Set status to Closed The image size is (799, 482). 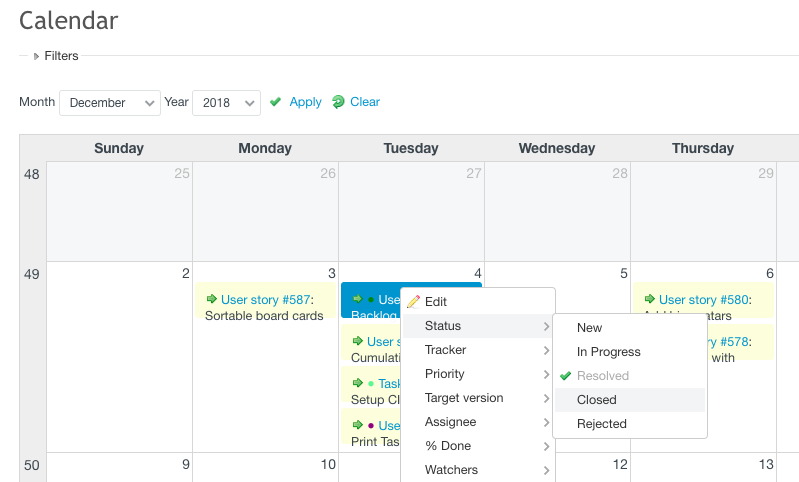pos(597,400)
